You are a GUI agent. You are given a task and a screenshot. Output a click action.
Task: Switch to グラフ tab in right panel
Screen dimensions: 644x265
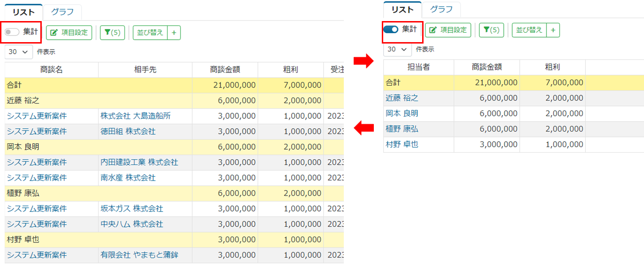[441, 9]
